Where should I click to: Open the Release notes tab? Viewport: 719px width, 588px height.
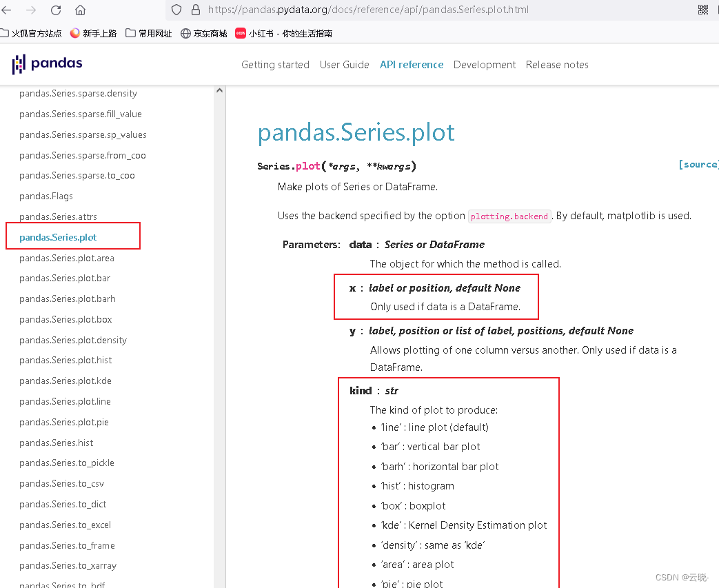click(x=557, y=65)
